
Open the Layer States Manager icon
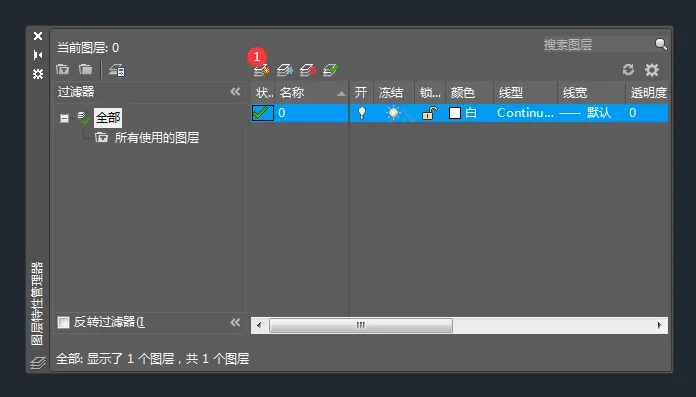click(117, 70)
